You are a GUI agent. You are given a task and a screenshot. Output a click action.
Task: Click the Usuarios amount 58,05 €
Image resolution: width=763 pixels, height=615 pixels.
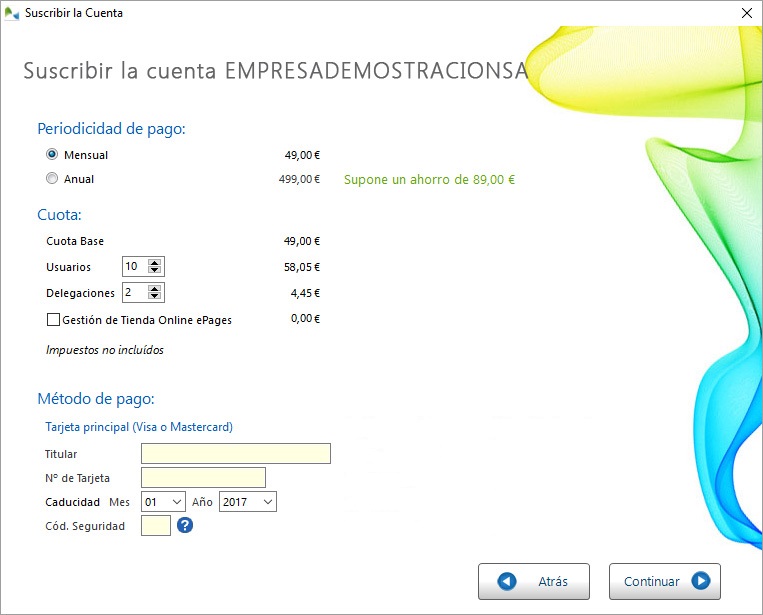302,267
